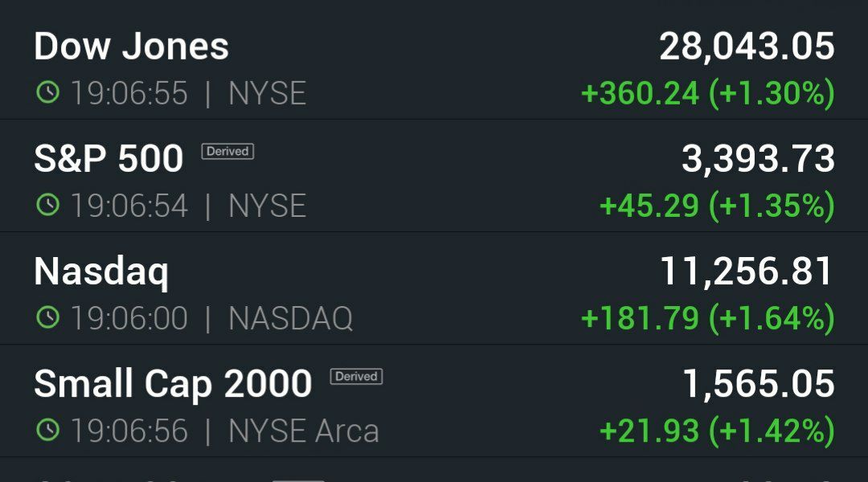This screenshot has height=482, width=868.
Task: Tap the S&P 500 change +45.29 (+1.35%)
Action: pyautogui.click(x=717, y=206)
